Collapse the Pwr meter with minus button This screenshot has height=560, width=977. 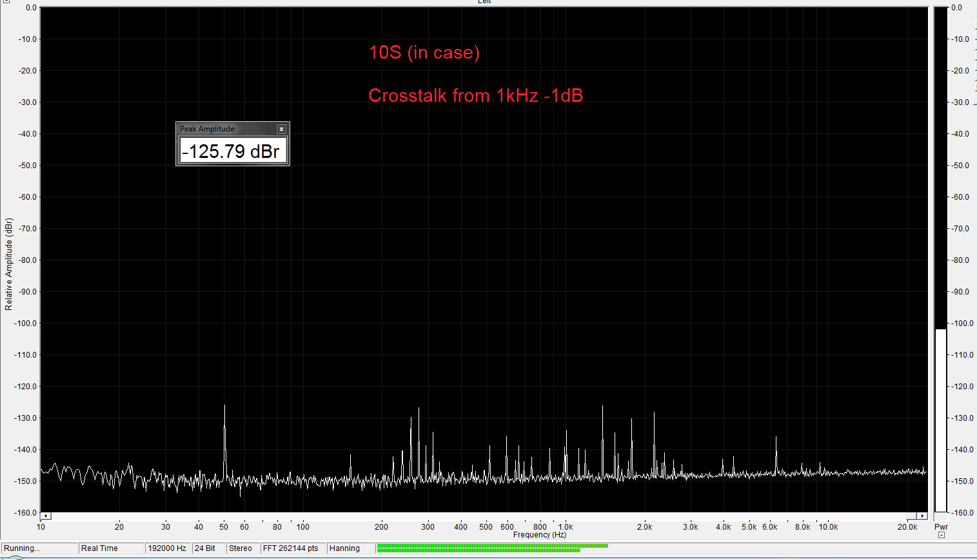[942, 535]
